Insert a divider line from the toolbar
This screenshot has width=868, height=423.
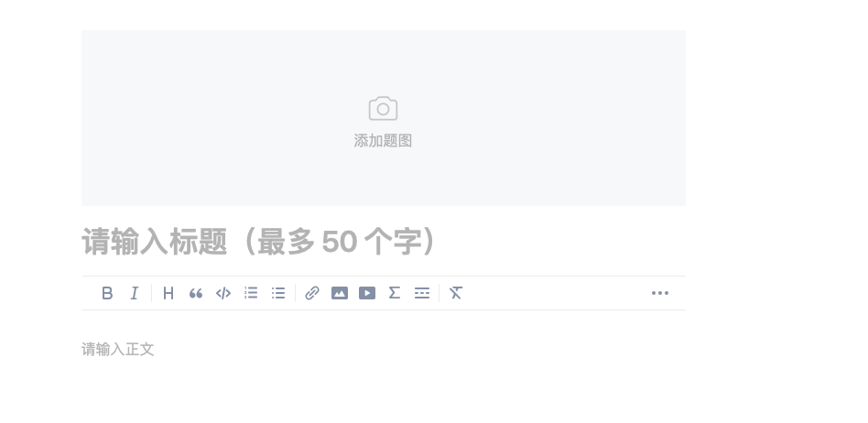click(422, 293)
